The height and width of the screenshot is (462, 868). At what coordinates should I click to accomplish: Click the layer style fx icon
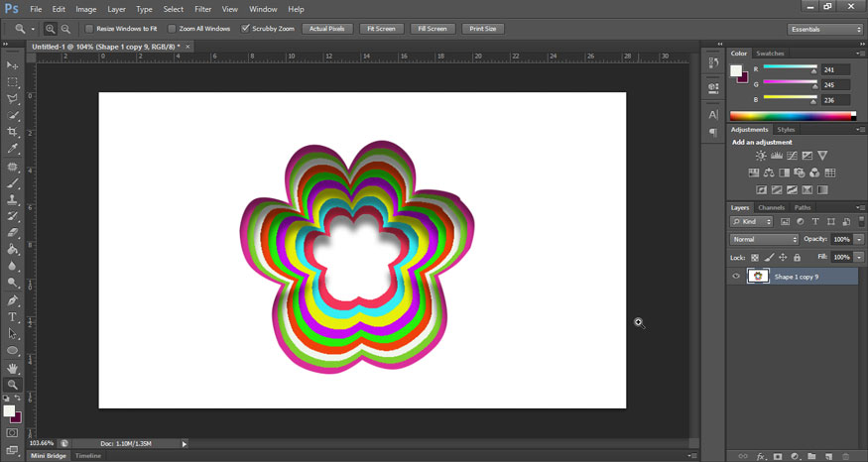tap(762, 456)
